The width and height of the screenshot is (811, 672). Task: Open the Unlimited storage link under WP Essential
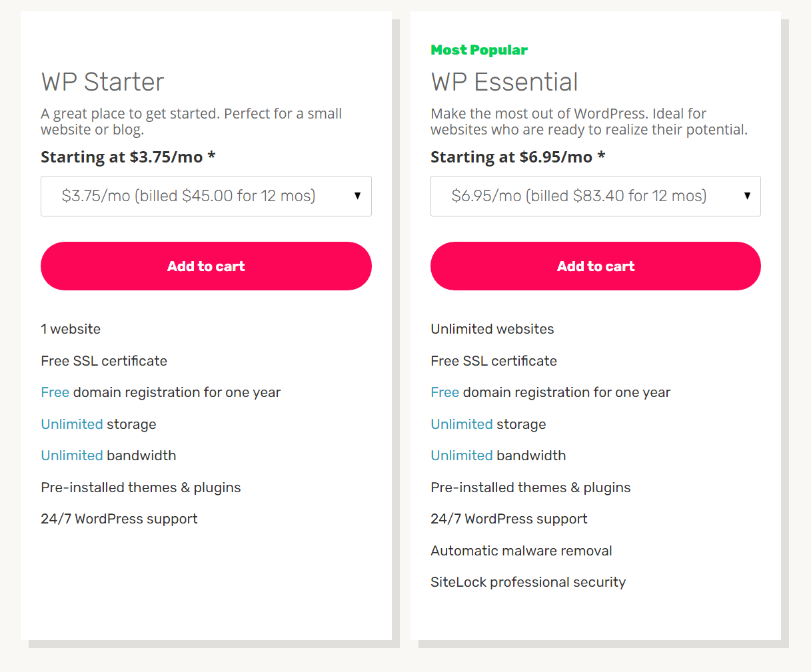[x=462, y=424]
